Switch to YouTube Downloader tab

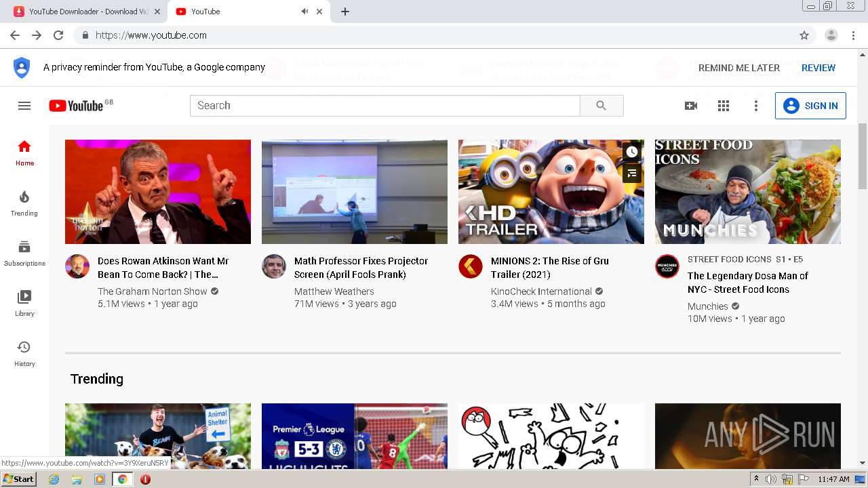[88, 12]
